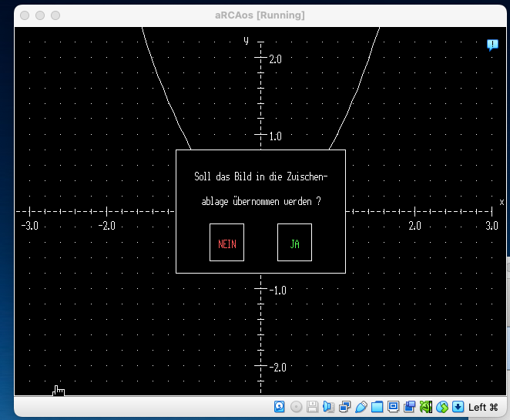Screen dimensions: 510x420
Task: Open the USB devices status icon
Action: [361, 406]
